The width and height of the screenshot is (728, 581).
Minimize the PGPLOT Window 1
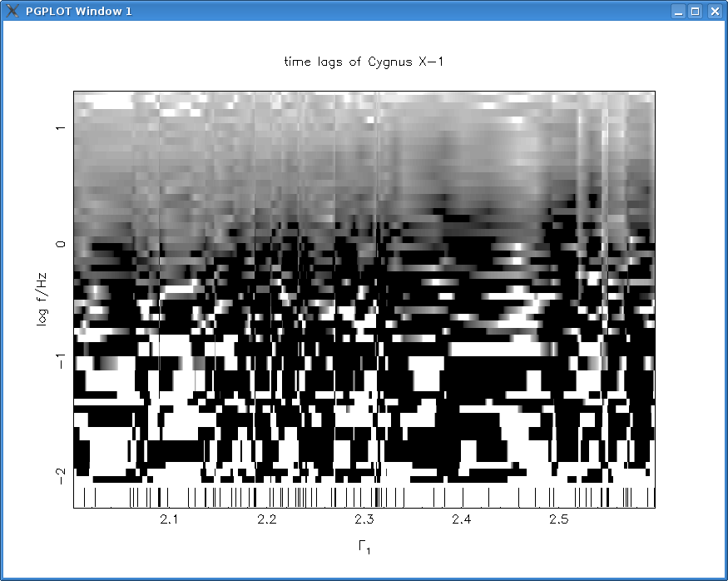tap(678, 11)
